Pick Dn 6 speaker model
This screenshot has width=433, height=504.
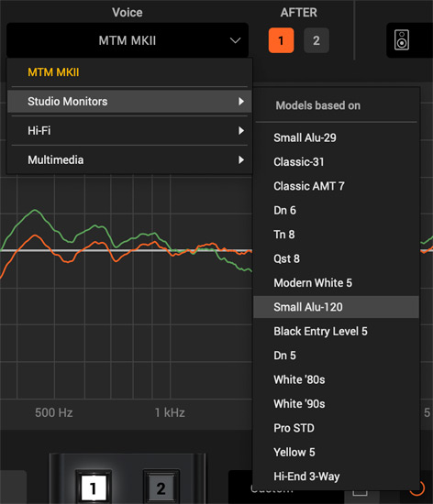pyautogui.click(x=336, y=211)
